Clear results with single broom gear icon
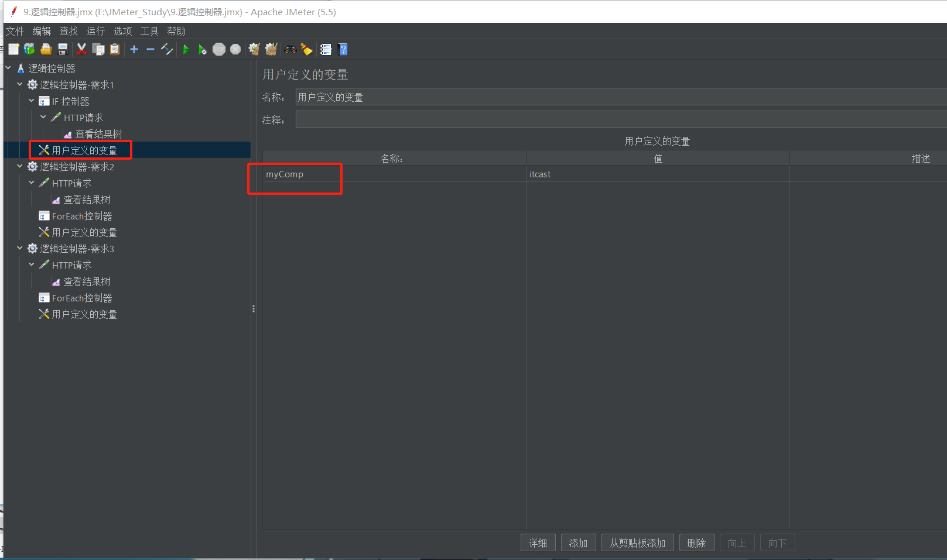Screen dimensions: 947x560 pos(254,49)
